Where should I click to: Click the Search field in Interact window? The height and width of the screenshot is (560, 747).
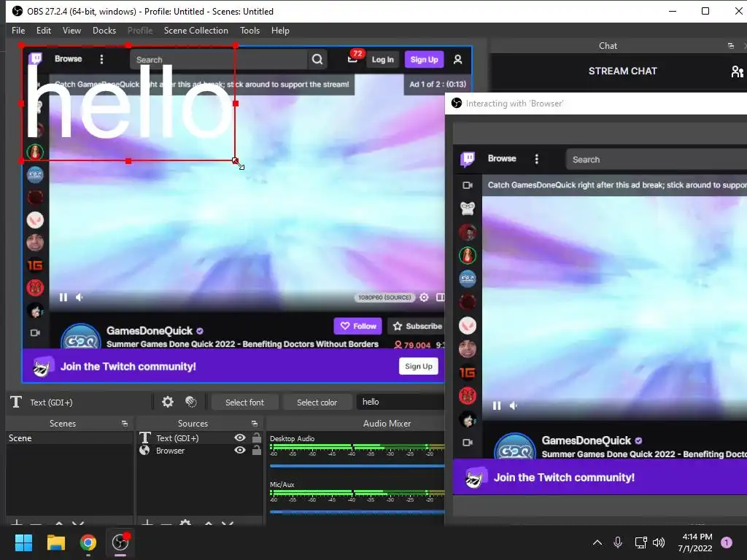point(657,160)
